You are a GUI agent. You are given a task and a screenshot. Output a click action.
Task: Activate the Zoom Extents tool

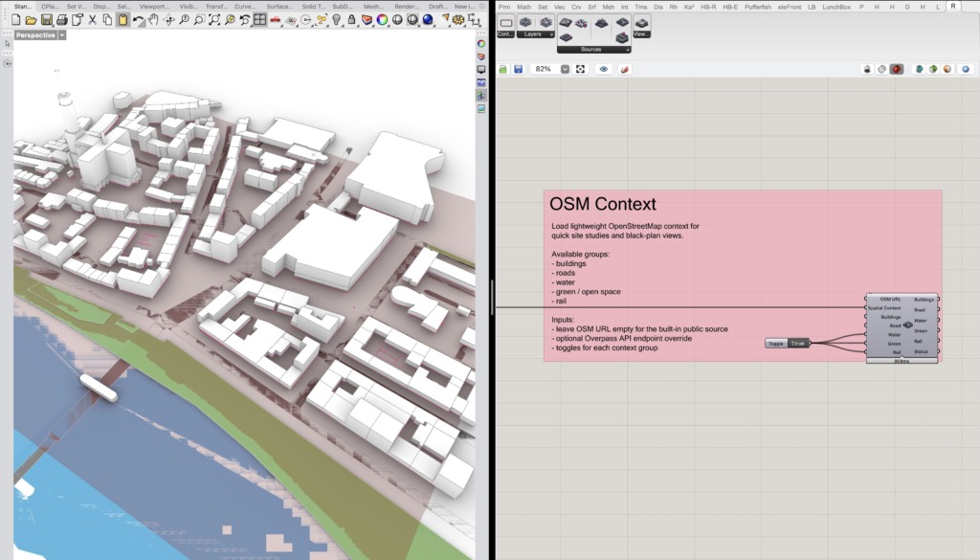coord(214,20)
